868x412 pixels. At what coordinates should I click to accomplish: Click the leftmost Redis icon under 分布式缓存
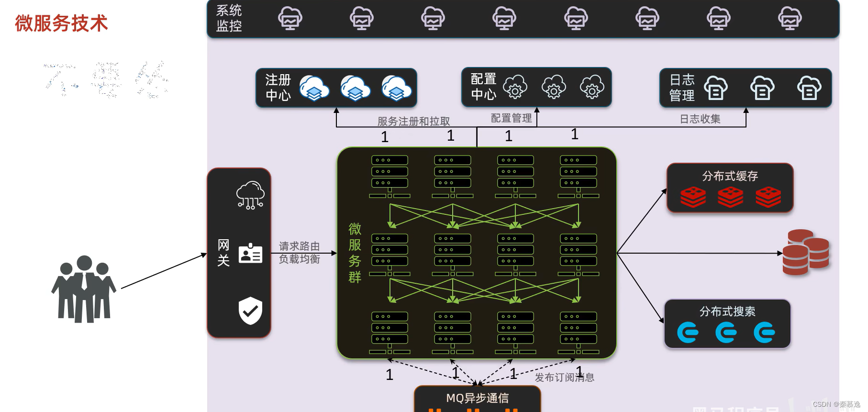(x=693, y=197)
